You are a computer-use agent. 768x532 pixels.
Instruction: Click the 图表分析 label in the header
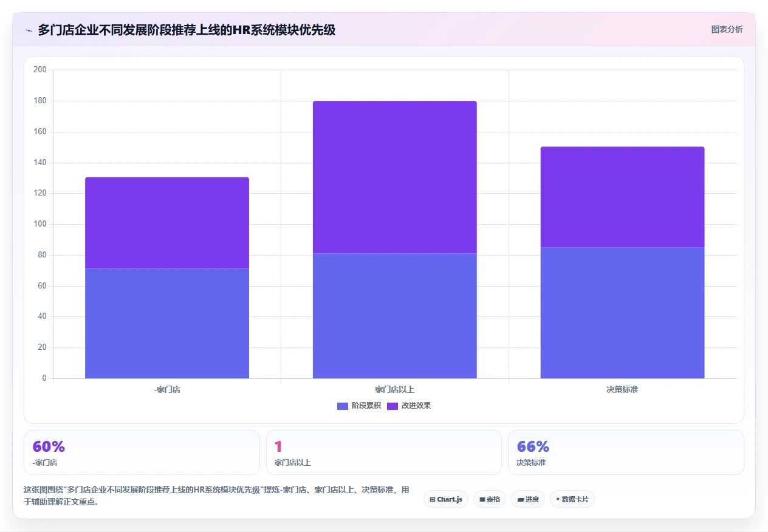[x=727, y=29]
